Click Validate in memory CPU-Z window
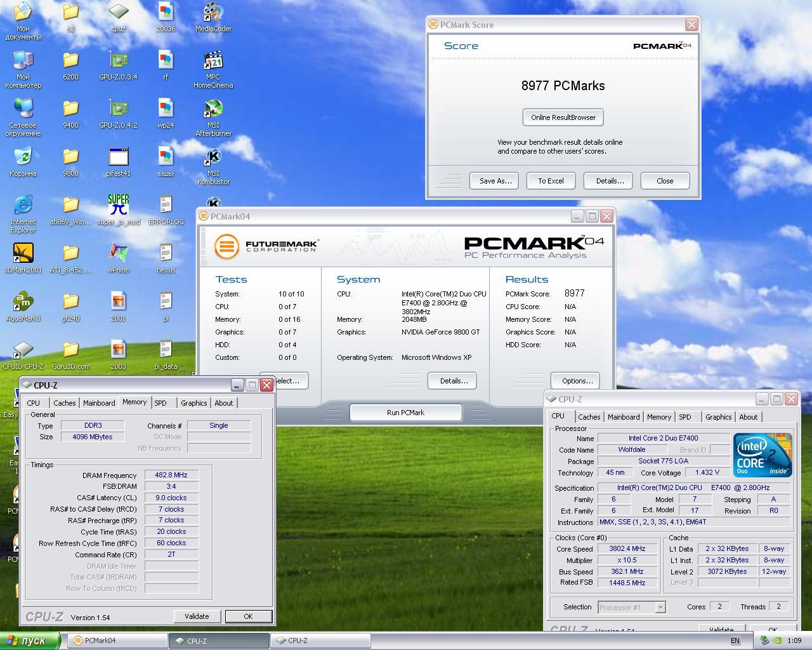The width and height of the screenshot is (812, 650). point(197,616)
